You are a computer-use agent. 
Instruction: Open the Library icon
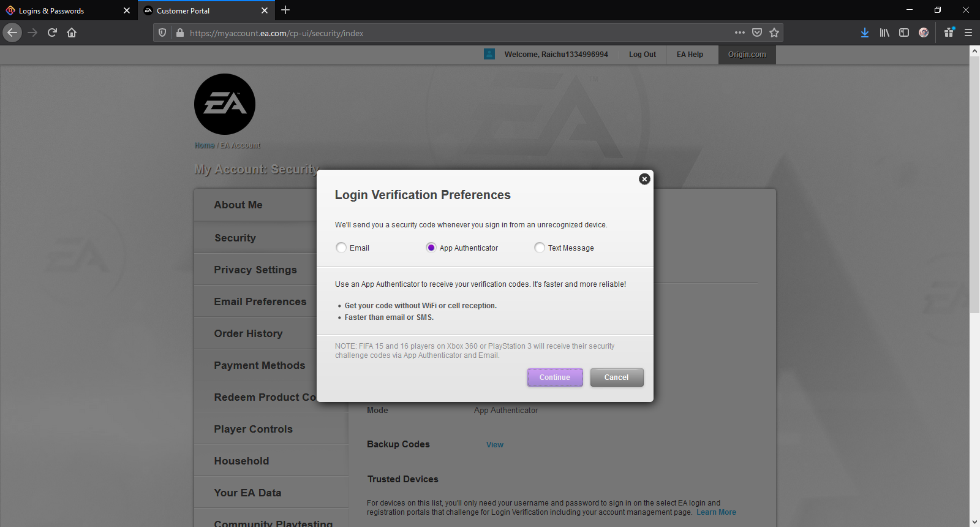click(x=884, y=32)
